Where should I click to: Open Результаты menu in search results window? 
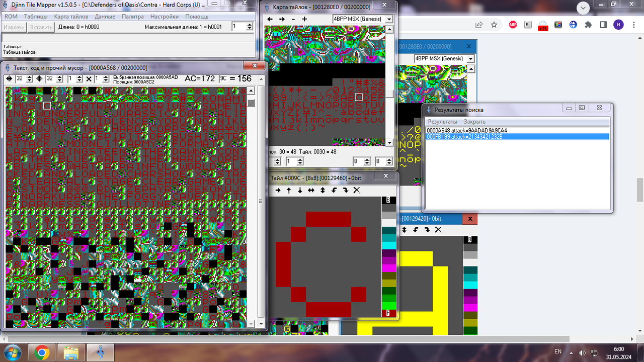tap(443, 122)
